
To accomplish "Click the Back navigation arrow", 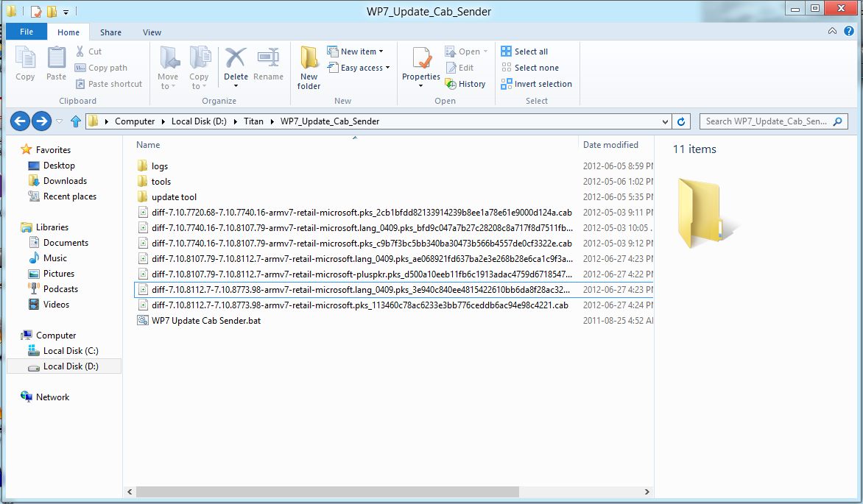I will (20, 121).
